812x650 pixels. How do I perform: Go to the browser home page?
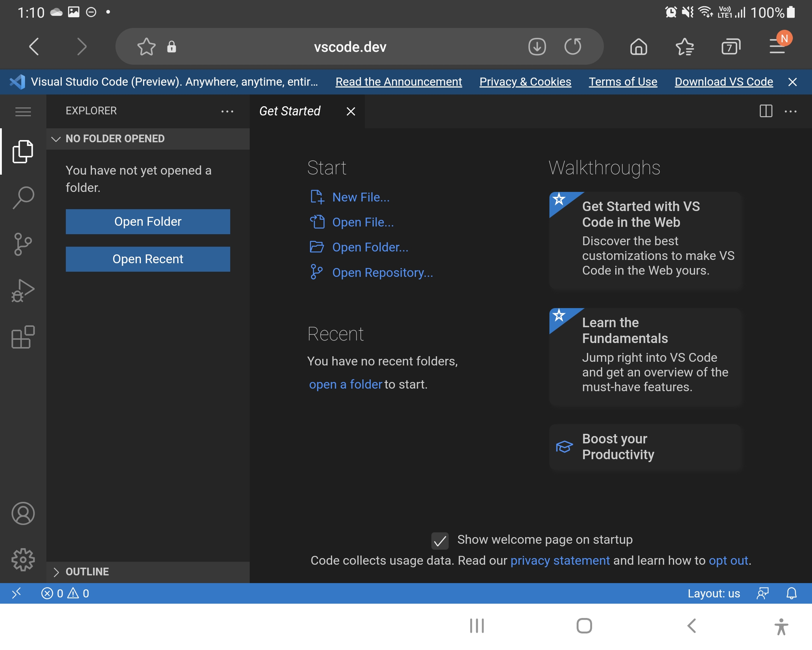coord(638,47)
